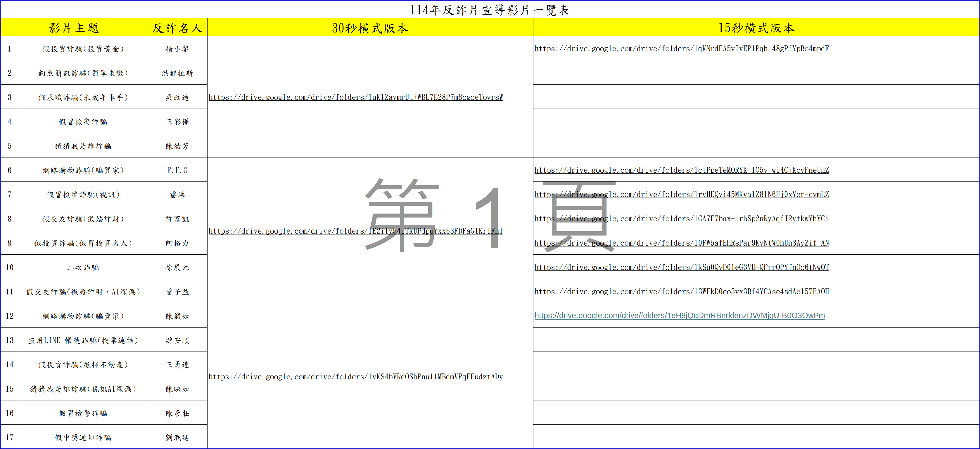The height and width of the screenshot is (449, 980).
Task: Open the 15秒 link for row 7 雷洪
Action: coord(681,195)
